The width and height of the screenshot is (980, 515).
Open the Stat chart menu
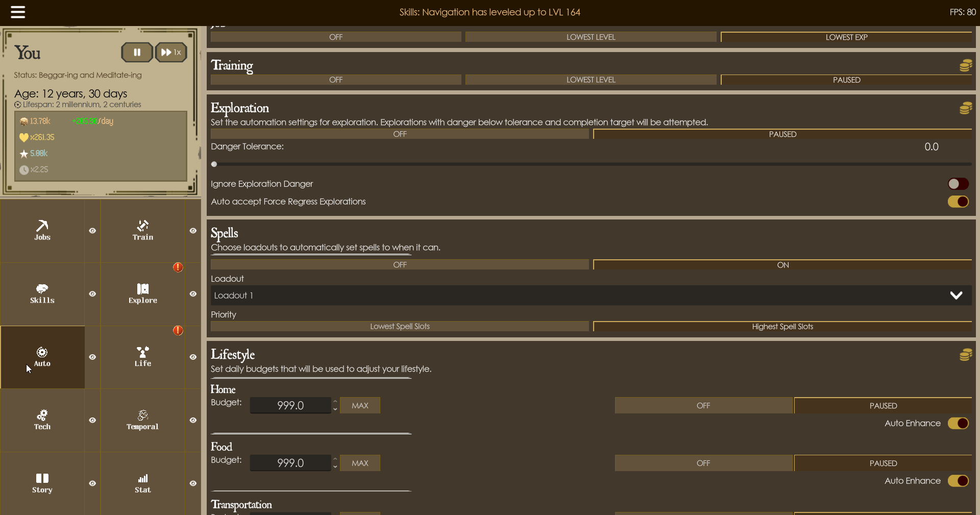pyautogui.click(x=143, y=483)
